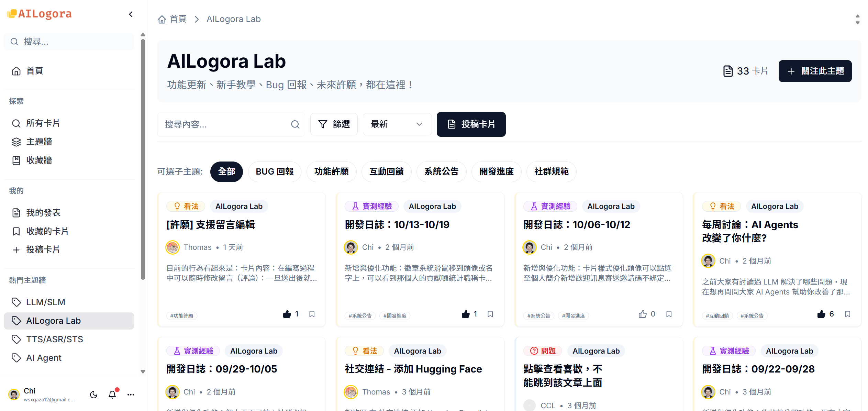Click #開發進度 tag on 10/13-10/19 card

(395, 316)
